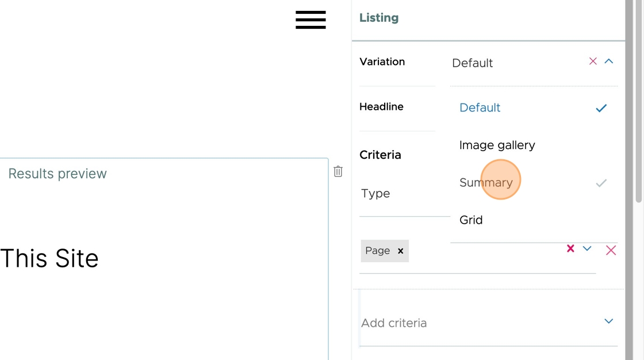Viewport: 644px width, 360px height.
Task: Select the Default variation option
Action: [480, 108]
